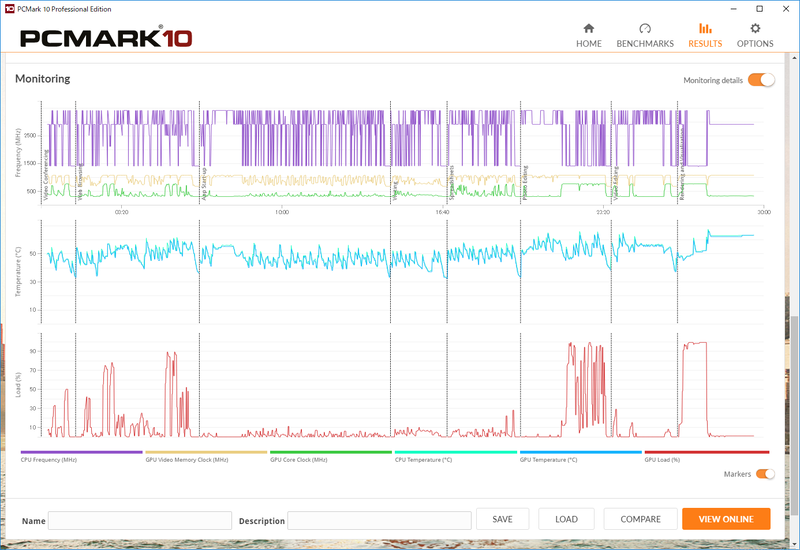Click the 16:40 time axis label
This screenshot has height=550, width=800.
[x=442, y=212]
